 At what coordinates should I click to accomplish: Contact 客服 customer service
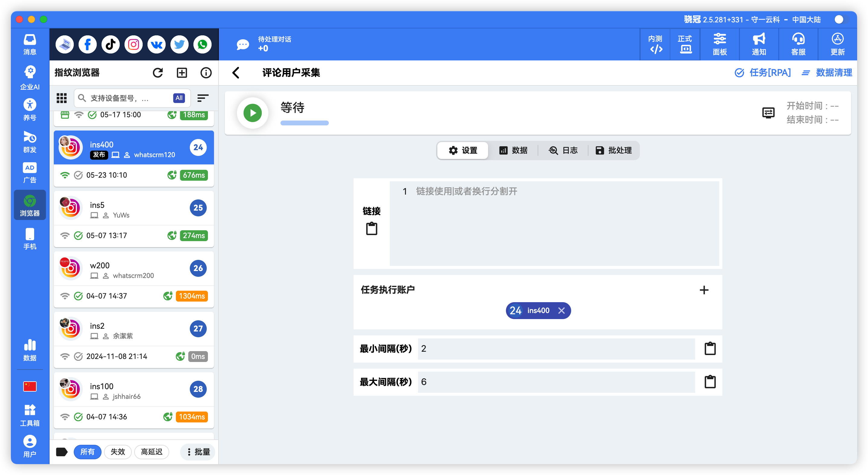(x=798, y=44)
